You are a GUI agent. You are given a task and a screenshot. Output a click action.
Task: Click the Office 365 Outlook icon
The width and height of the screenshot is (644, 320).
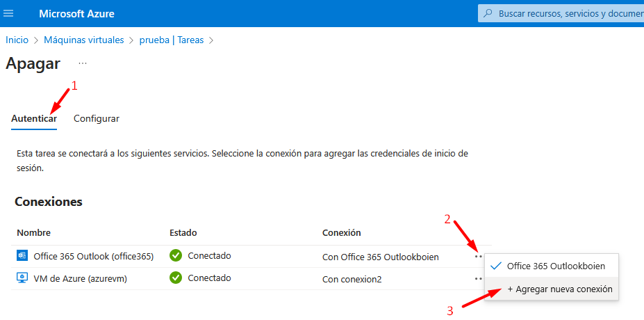tap(22, 256)
